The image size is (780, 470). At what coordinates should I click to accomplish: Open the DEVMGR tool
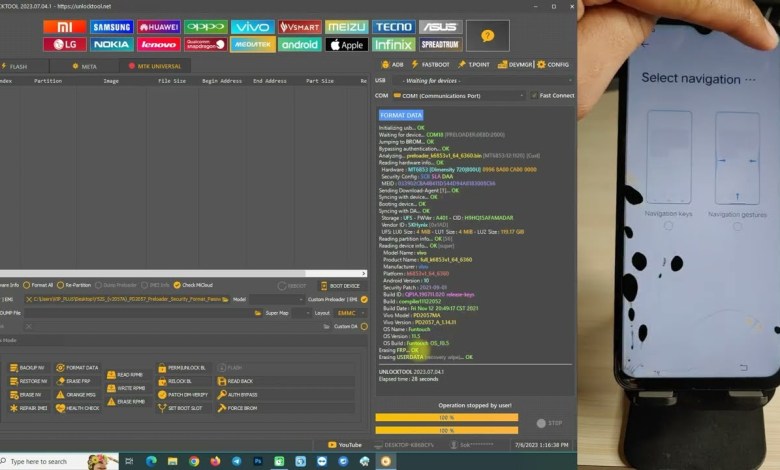(x=515, y=65)
